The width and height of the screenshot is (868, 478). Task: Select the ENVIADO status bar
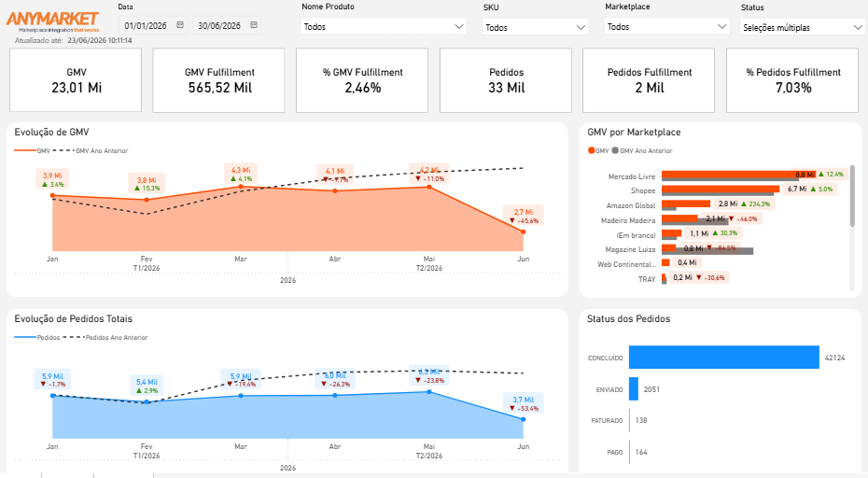(634, 389)
